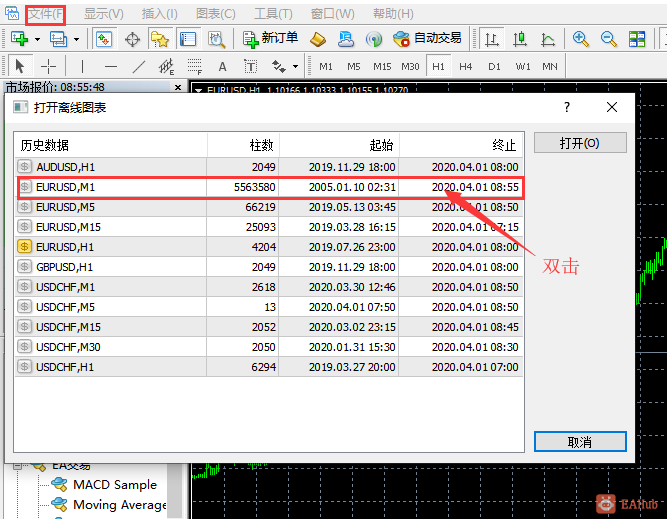This screenshot has width=667, height=519.
Task: Select the USDCHF,M30 row
Action: [x=269, y=347]
